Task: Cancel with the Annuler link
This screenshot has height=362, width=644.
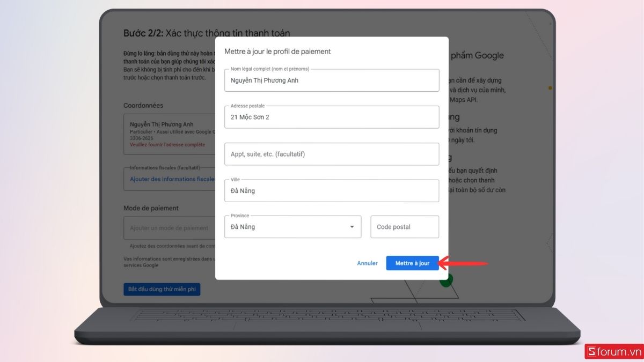Action: point(368,263)
